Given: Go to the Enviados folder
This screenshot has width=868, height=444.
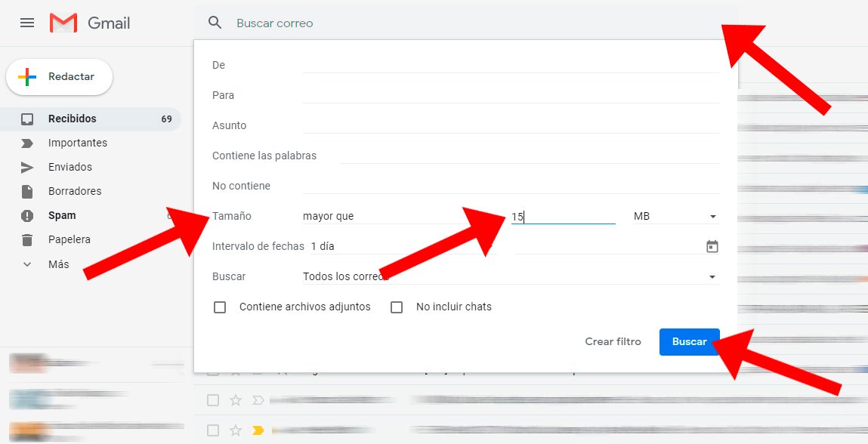Looking at the screenshot, I should 70,167.
